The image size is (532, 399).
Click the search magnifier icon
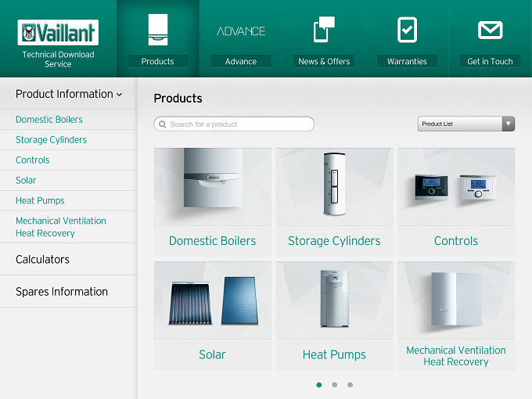coord(163,124)
